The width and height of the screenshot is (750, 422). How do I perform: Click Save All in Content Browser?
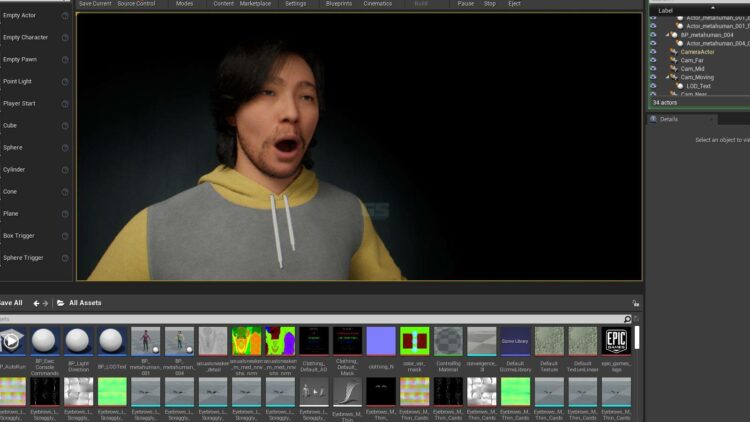coord(11,303)
